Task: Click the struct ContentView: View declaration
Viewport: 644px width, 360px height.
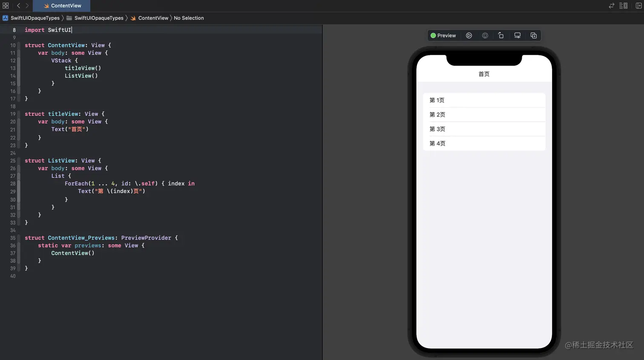Action: [68, 45]
